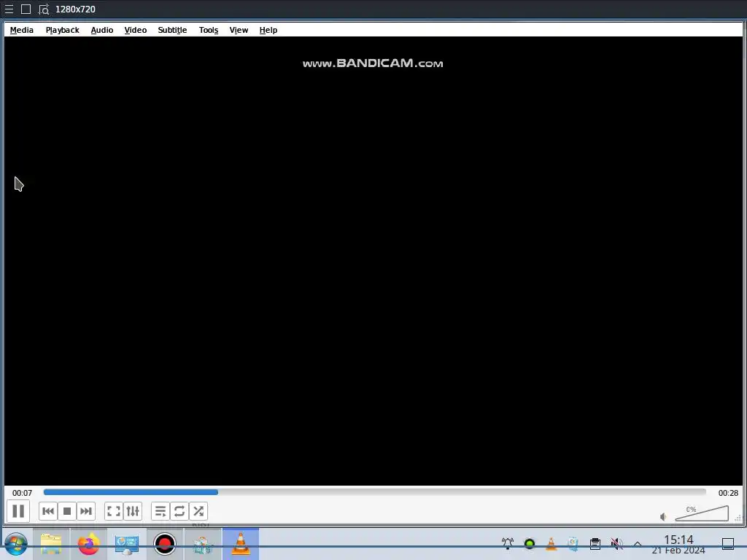The width and height of the screenshot is (747, 560).
Task: Open the clipboard tray icon
Action: pos(573,543)
